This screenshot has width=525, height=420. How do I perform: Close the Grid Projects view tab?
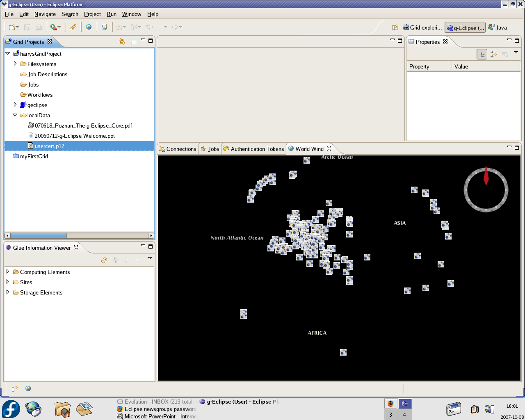pyautogui.click(x=50, y=41)
